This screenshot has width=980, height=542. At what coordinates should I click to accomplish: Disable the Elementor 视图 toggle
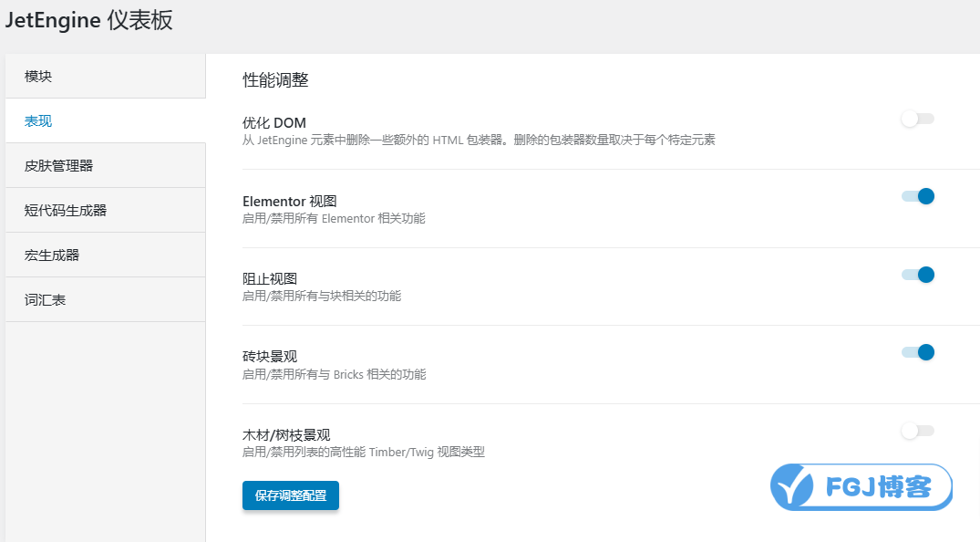(x=917, y=196)
